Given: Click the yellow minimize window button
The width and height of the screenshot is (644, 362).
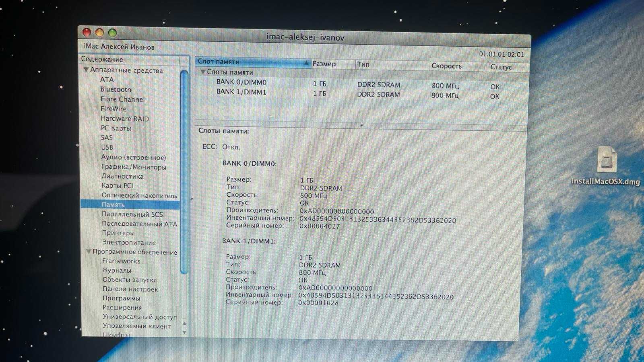Looking at the screenshot, I should (x=99, y=33).
